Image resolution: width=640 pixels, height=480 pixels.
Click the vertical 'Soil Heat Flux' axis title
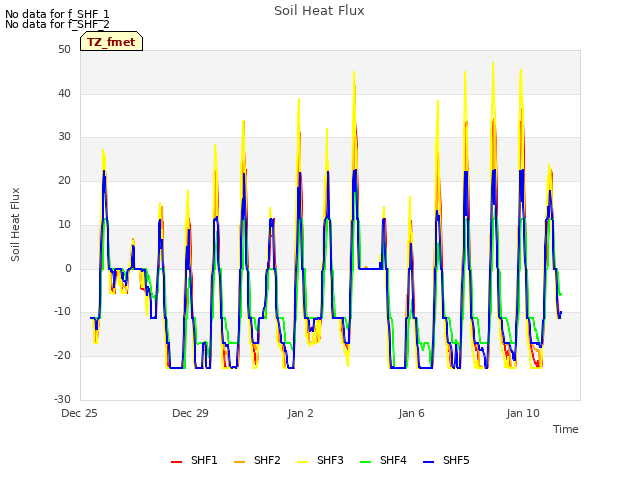pyautogui.click(x=15, y=224)
